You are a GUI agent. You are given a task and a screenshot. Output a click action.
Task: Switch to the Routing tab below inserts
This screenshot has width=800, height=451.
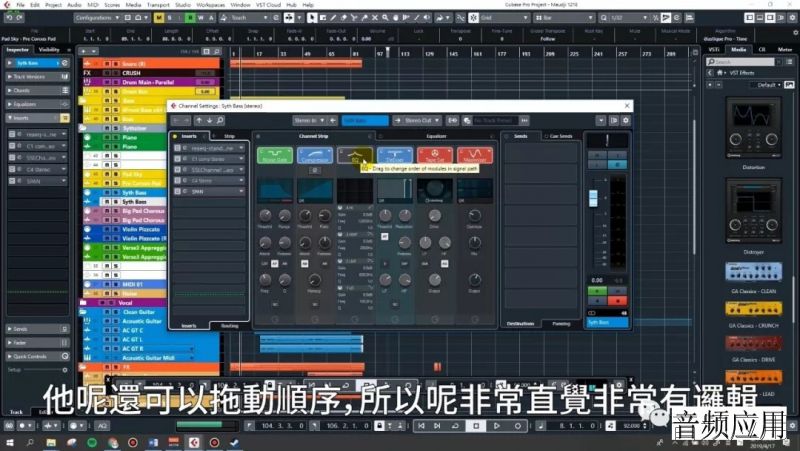(230, 325)
